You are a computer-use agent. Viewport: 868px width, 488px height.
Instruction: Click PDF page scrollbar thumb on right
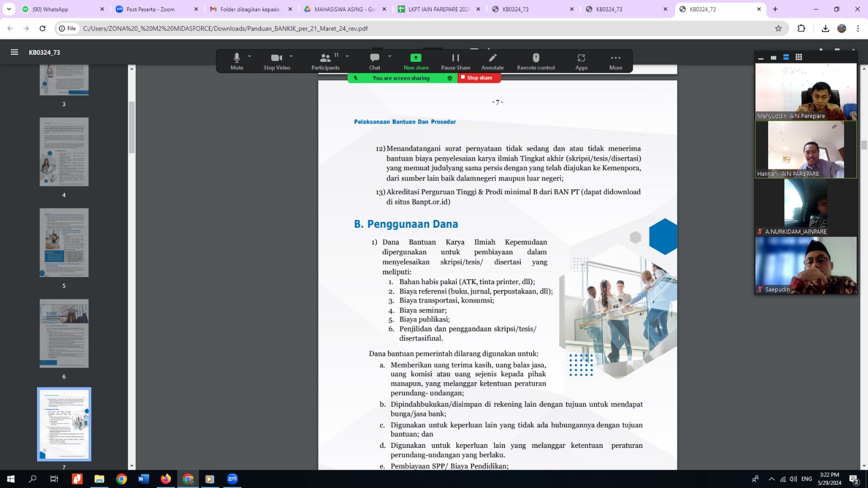[864, 145]
